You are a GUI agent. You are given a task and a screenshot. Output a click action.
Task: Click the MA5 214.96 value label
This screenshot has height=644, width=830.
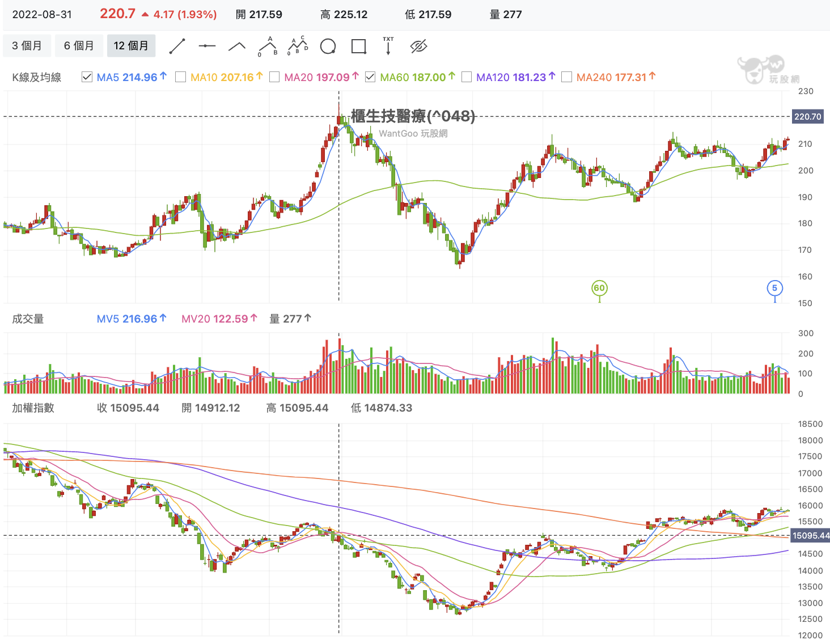(x=132, y=77)
